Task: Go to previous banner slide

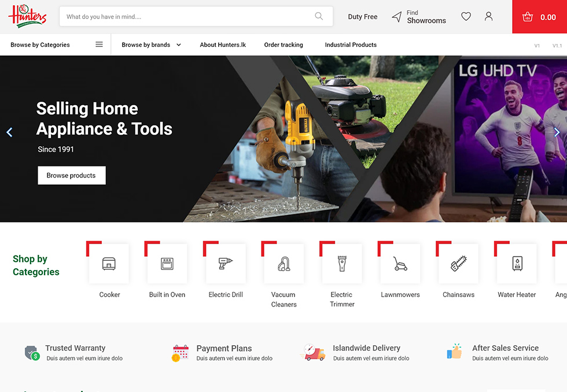Action: click(9, 132)
